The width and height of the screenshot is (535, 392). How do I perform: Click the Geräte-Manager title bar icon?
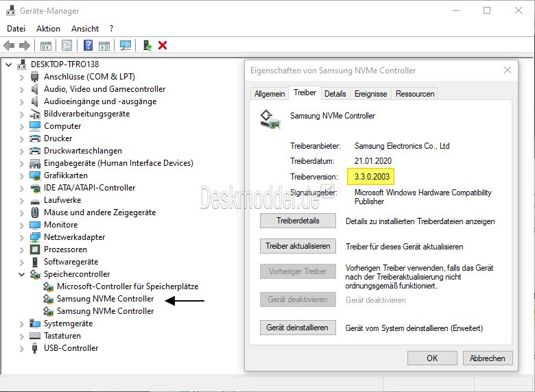(10, 10)
